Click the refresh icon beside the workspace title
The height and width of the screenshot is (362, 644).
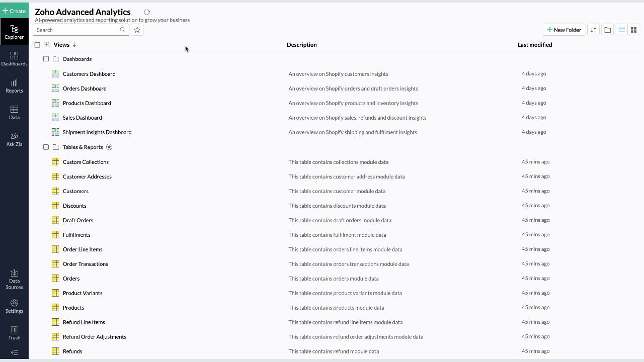(x=147, y=12)
